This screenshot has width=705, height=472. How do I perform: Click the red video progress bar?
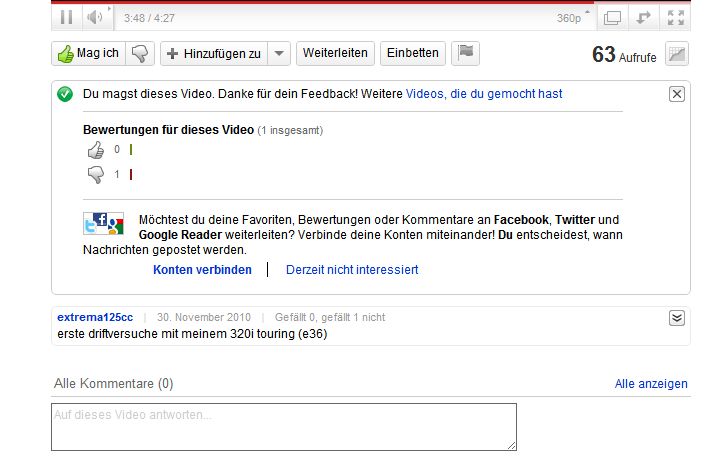pos(322,2)
